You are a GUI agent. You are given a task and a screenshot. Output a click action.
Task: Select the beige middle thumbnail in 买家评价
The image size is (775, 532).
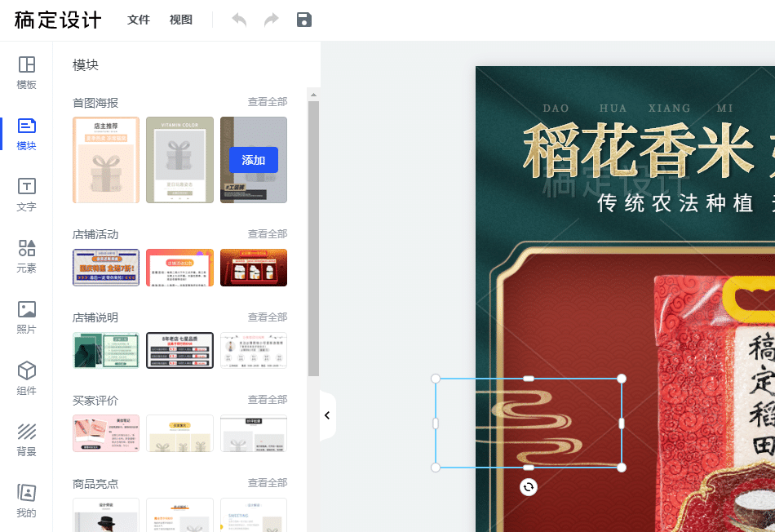180,433
